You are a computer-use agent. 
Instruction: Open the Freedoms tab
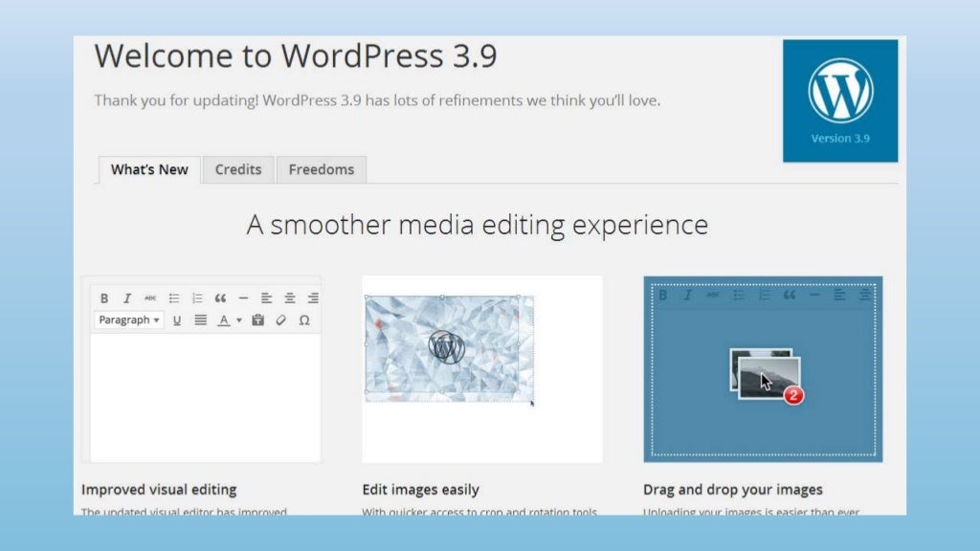point(322,170)
